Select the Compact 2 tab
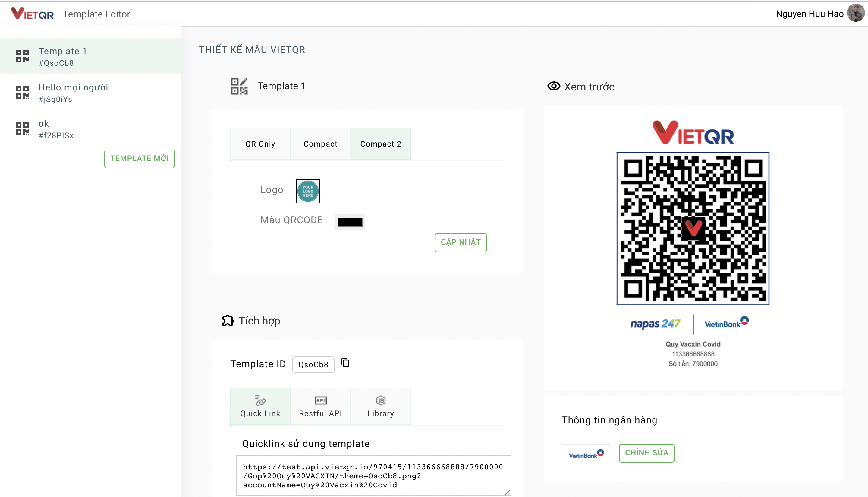The image size is (868, 497). point(381,144)
